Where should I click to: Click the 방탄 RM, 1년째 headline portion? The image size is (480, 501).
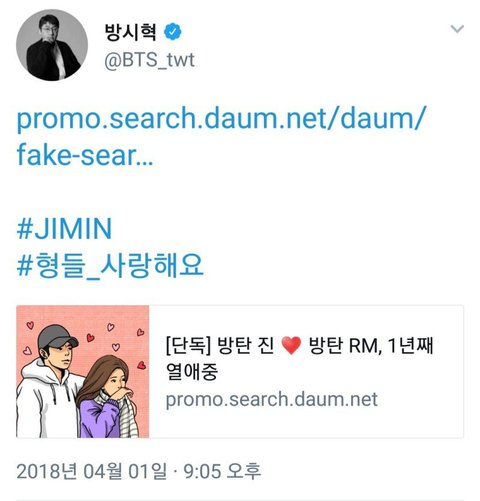[x=371, y=345]
